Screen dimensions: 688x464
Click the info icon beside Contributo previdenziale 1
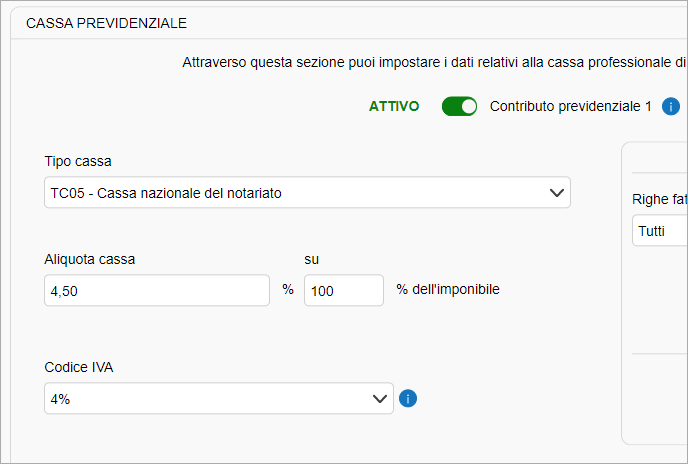point(670,106)
